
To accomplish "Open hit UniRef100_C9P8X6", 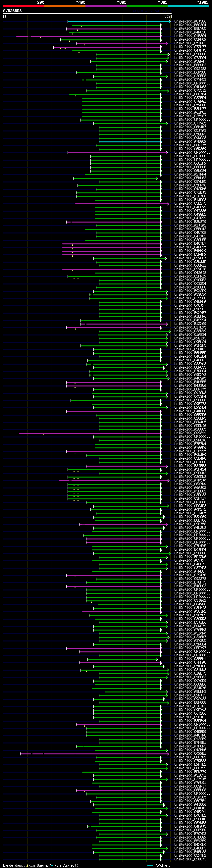I will tap(190, 440).
